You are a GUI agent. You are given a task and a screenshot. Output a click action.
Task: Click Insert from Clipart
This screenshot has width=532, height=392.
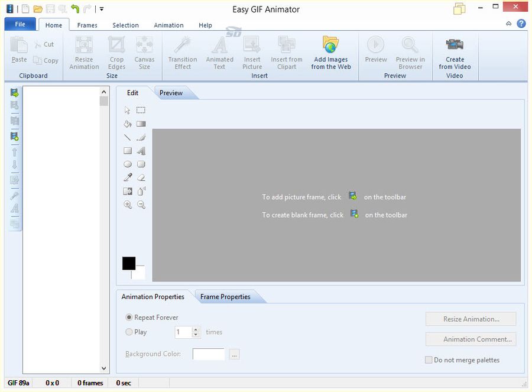[x=287, y=53]
